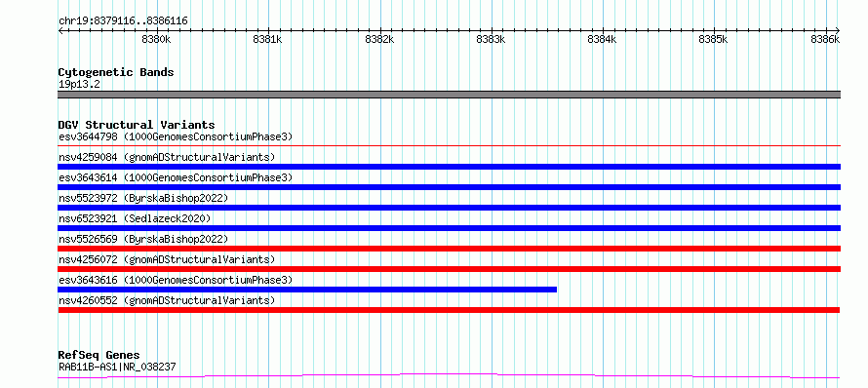Screen dimensions: 868x388
Task: Click the thin red esv3644798 variant line
Action: pyautogui.click(x=449, y=146)
